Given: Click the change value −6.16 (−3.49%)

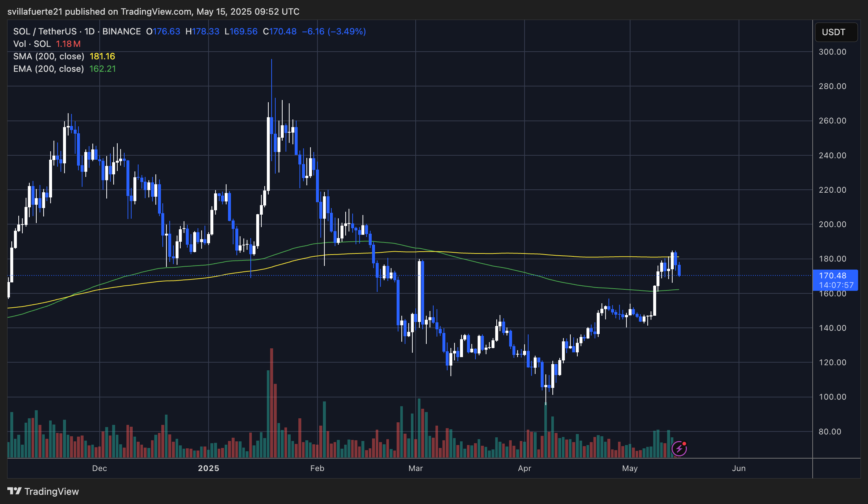Looking at the screenshot, I should (x=334, y=31).
